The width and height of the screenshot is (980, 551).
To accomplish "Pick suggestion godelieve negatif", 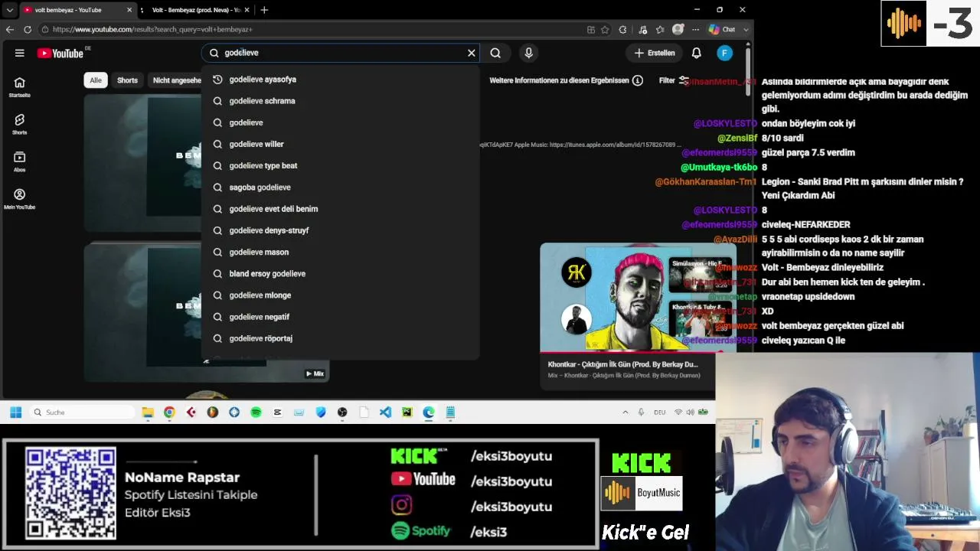I will pyautogui.click(x=340, y=317).
